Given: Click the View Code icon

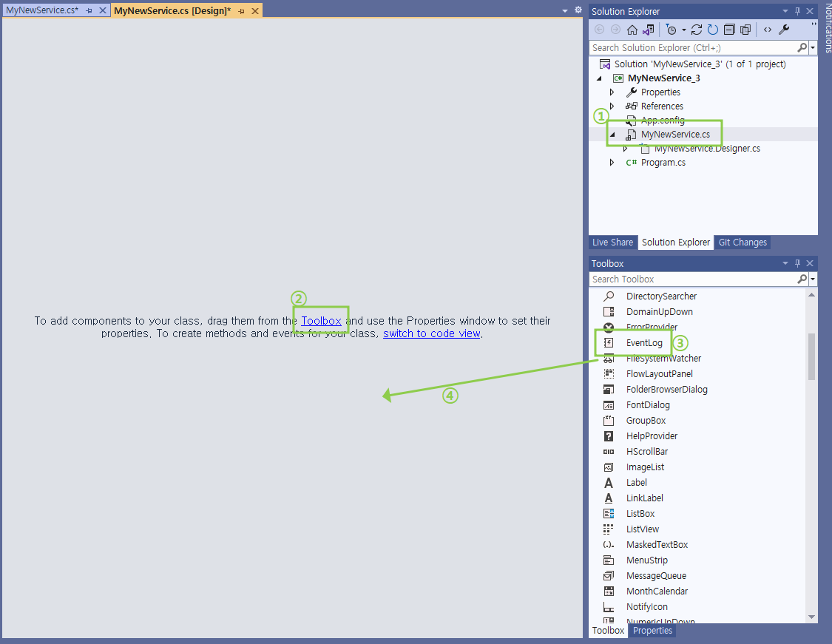Looking at the screenshot, I should tap(767, 30).
